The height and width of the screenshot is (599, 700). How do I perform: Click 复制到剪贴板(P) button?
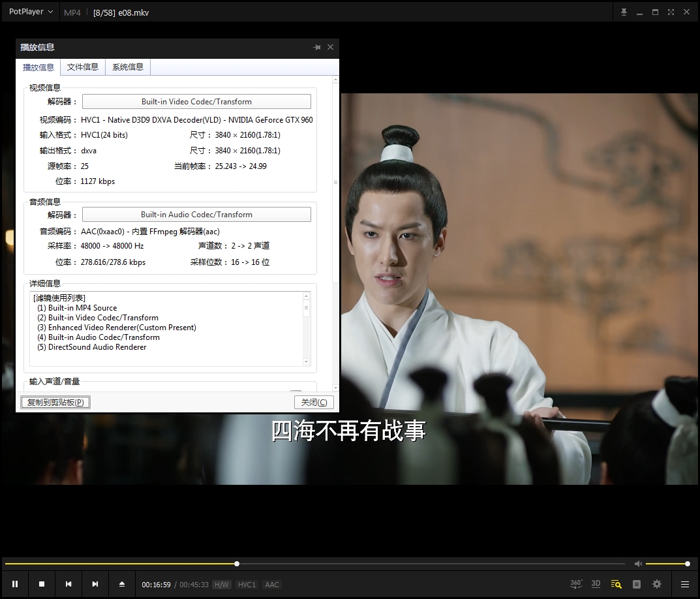coord(55,402)
